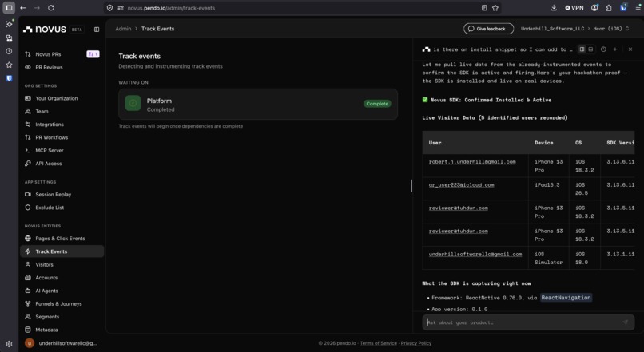Click the browser back arrow
This screenshot has height=352, width=644.
(x=23, y=8)
